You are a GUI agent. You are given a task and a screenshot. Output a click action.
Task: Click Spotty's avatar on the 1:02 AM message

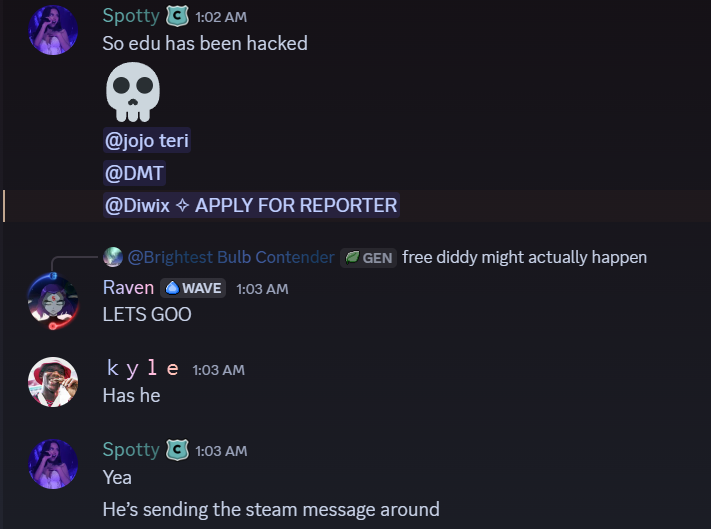[53, 30]
